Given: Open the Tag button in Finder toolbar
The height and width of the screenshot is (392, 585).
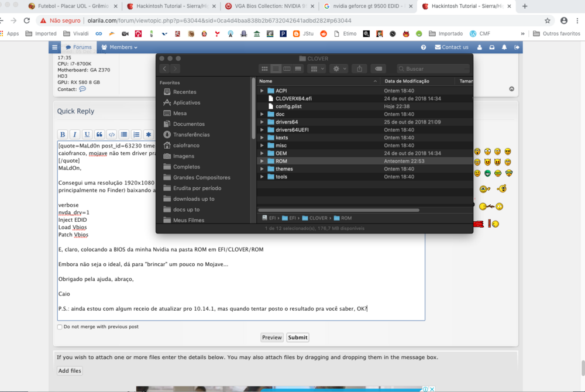Looking at the screenshot, I should coord(378,68).
